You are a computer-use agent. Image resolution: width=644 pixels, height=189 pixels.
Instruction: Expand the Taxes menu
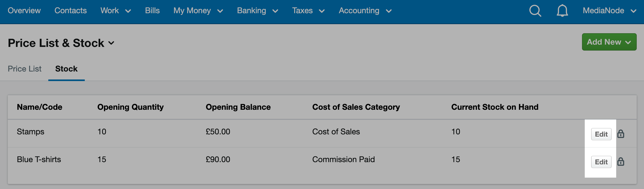point(308,10)
